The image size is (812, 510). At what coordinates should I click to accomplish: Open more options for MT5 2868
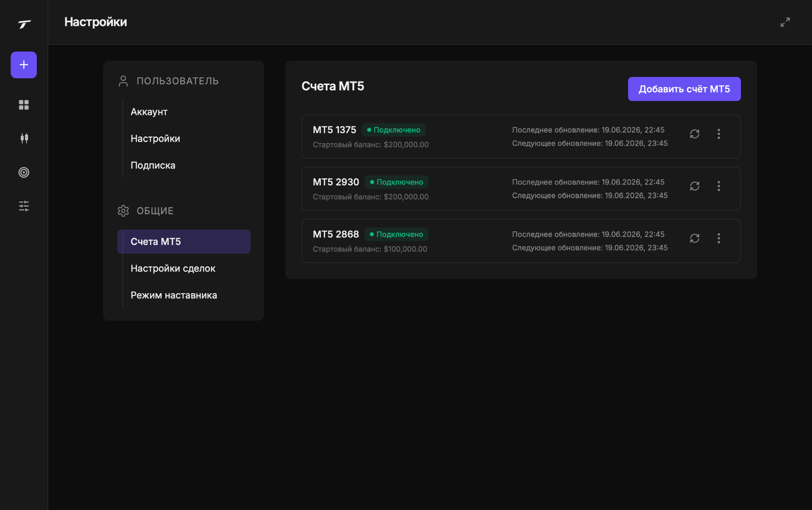coord(719,238)
